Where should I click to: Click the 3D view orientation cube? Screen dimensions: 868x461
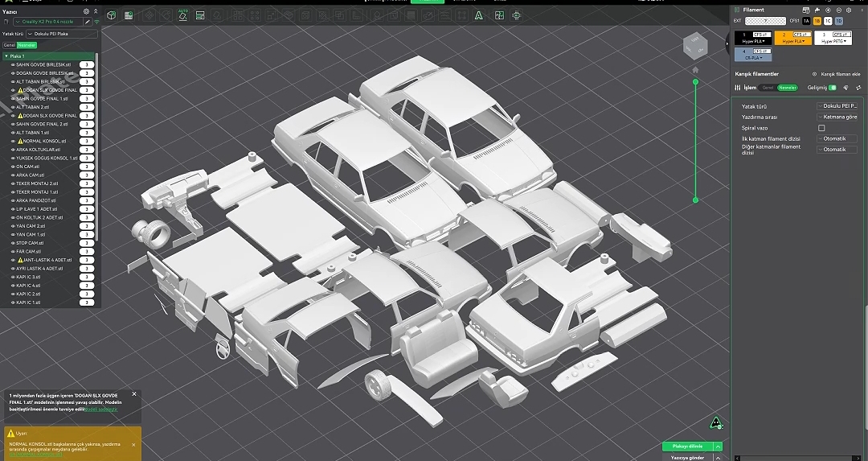click(694, 47)
